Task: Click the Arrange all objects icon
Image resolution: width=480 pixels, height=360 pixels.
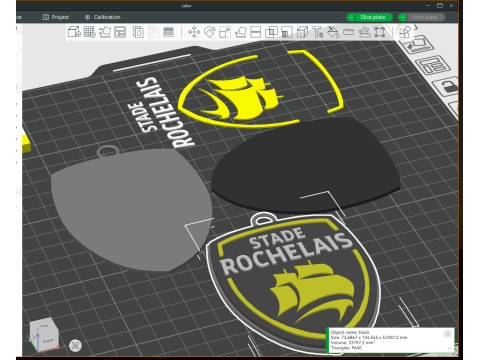Action: 120,32
